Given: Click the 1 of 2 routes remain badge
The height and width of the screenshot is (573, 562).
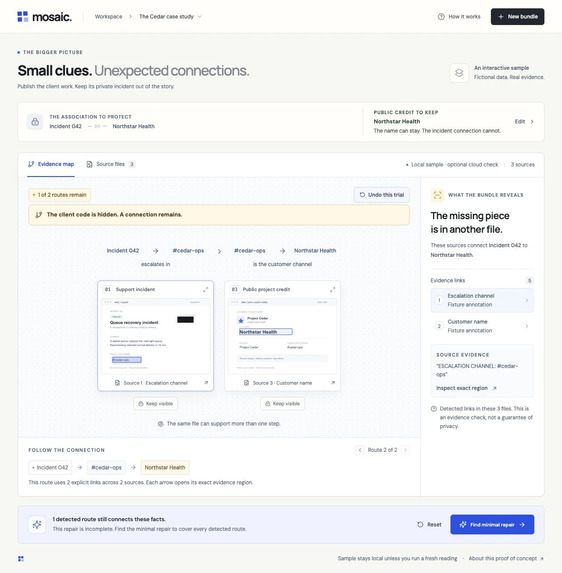Looking at the screenshot, I should tap(60, 195).
